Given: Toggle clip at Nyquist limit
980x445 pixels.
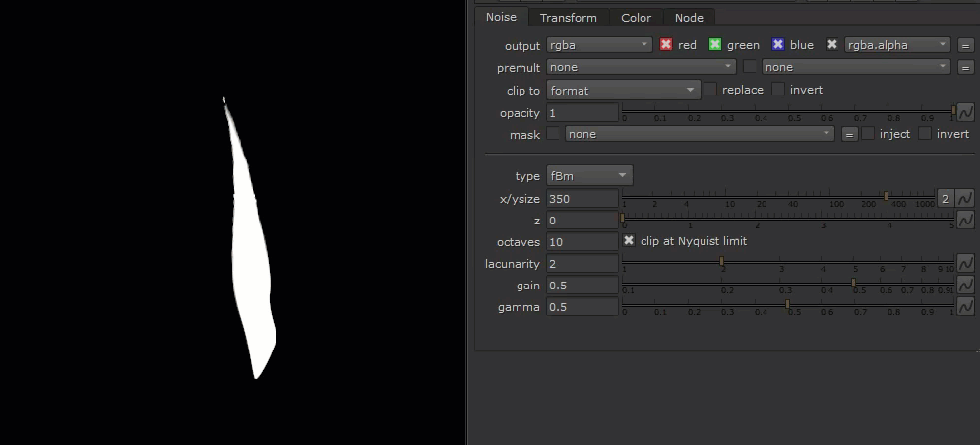Looking at the screenshot, I should point(630,241).
